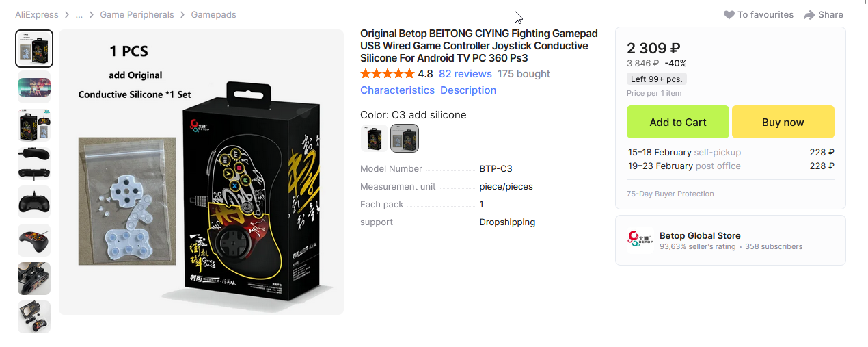Image resolution: width=868 pixels, height=347 pixels.
Task: Show the second product thumbnail image
Action: pyautogui.click(x=34, y=87)
